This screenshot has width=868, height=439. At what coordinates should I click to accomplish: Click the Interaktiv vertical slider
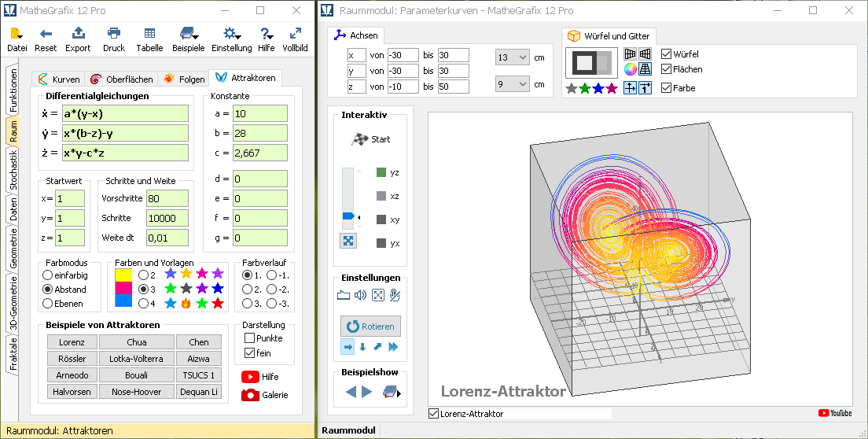(x=348, y=198)
